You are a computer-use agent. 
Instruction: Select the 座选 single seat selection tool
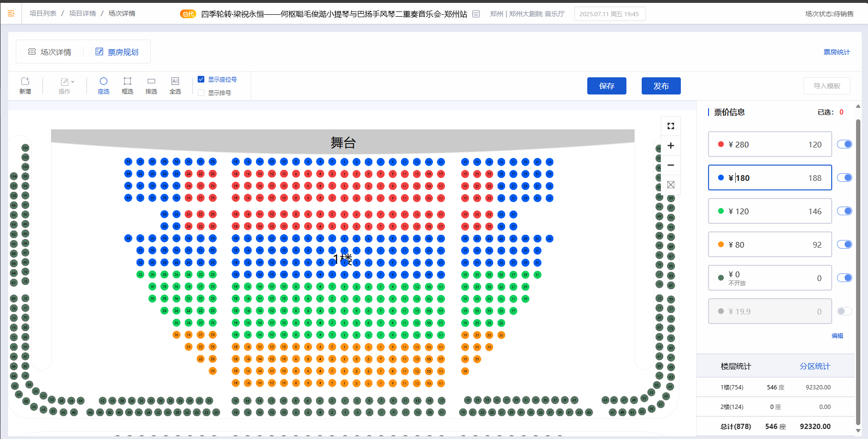(104, 85)
